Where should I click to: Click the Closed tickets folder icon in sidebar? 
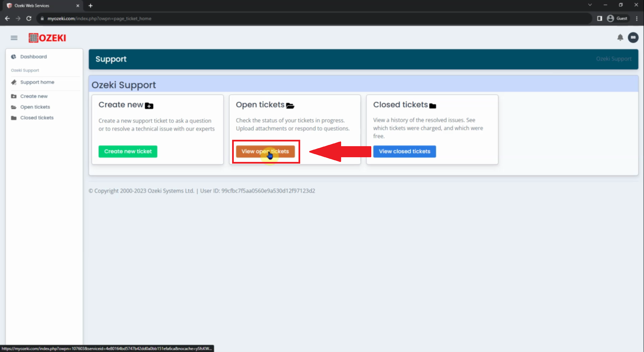[x=14, y=118]
